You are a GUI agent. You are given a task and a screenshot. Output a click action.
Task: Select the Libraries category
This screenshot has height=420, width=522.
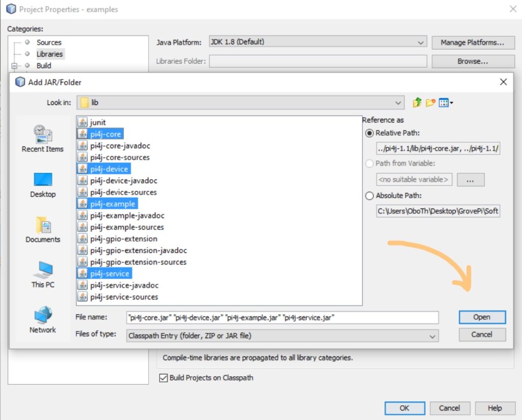coord(49,54)
